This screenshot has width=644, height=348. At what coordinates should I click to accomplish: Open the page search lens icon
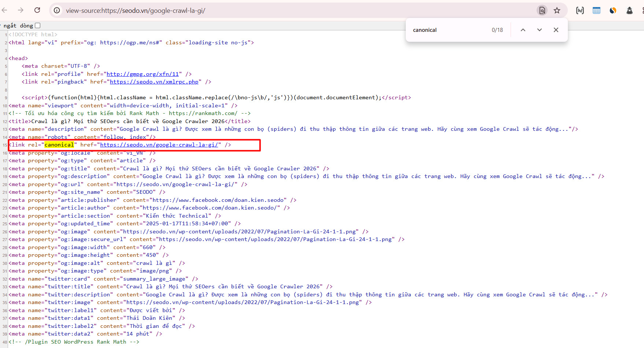click(x=542, y=10)
